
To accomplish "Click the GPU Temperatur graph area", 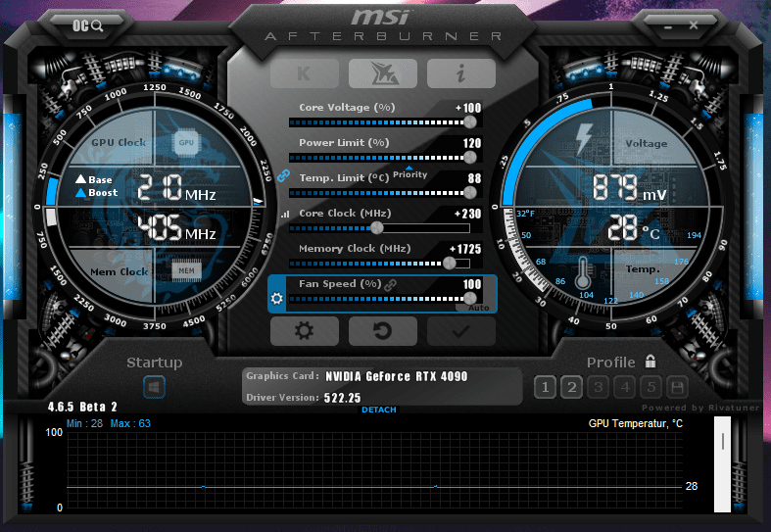I will tap(374, 469).
